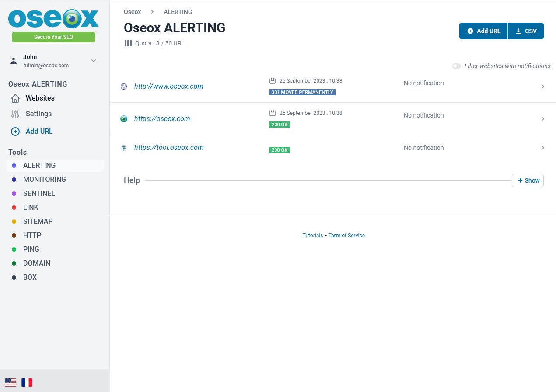Expand the http://www.oseox.com row chevron

coord(543,87)
